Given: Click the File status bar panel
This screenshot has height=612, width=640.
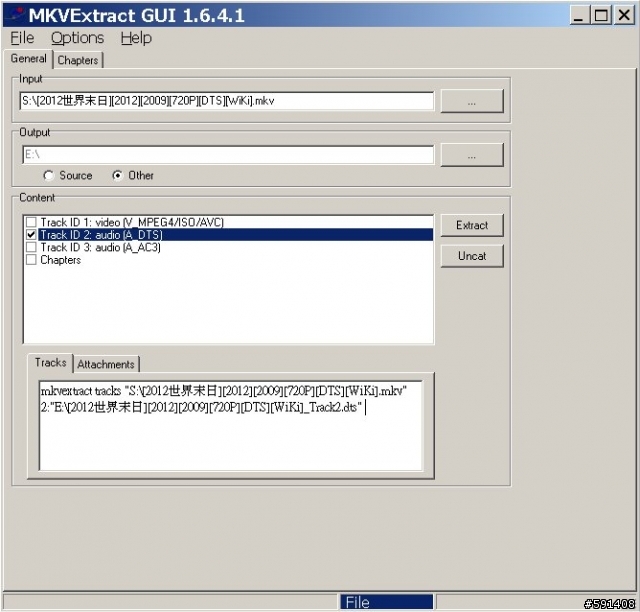Looking at the screenshot, I should pos(387,602).
